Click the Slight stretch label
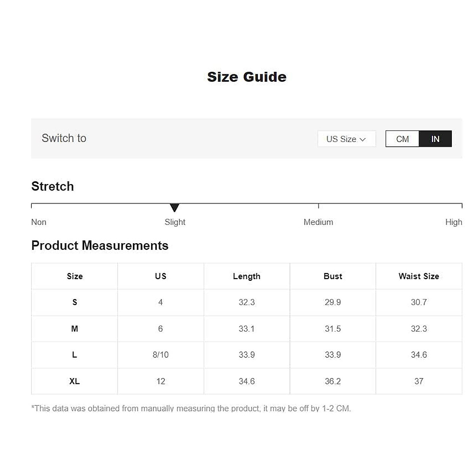This screenshot has height=476, width=476. [x=175, y=222]
